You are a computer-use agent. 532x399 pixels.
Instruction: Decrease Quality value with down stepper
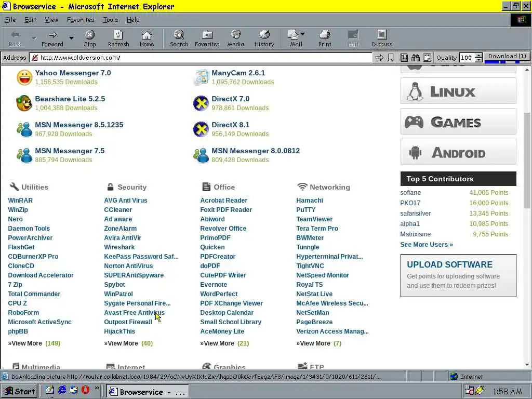pyautogui.click(x=478, y=60)
